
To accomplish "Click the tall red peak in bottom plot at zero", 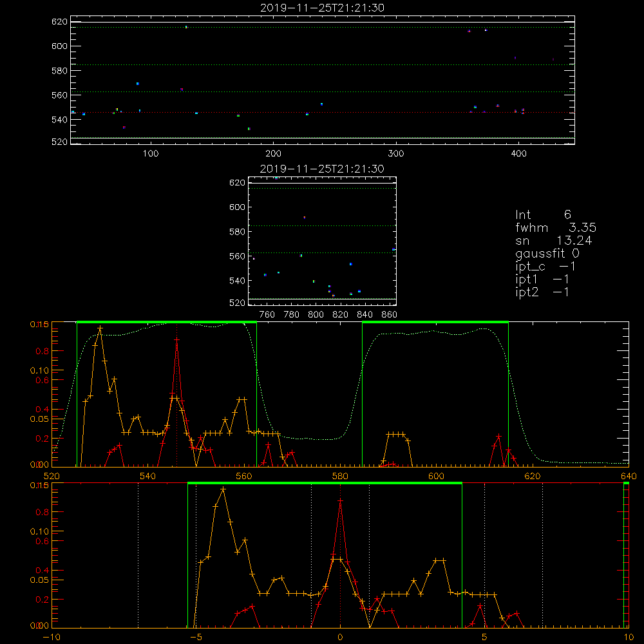I will [340, 500].
